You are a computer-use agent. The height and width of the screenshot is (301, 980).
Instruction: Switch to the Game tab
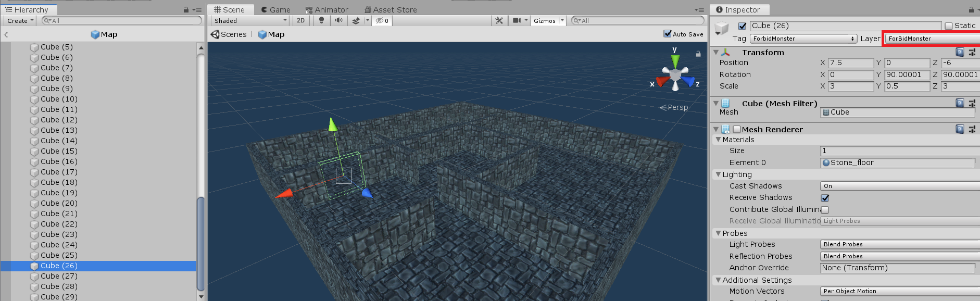275,9
